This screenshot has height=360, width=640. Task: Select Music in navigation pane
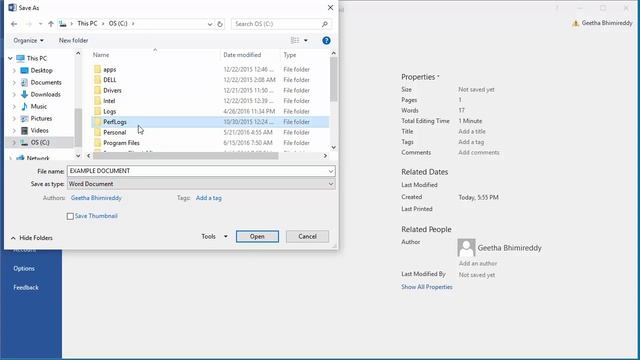pos(38,107)
